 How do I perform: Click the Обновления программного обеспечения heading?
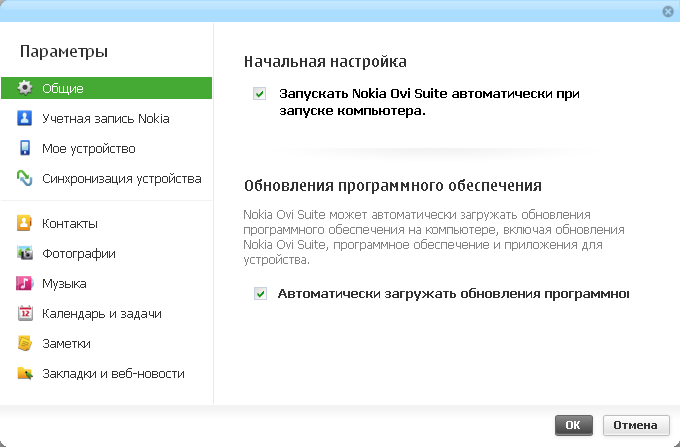point(392,186)
